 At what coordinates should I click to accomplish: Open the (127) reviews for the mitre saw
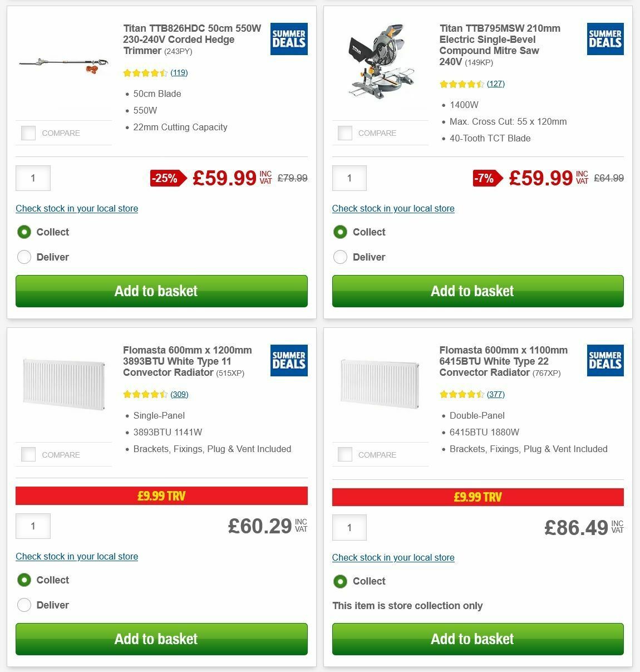click(x=496, y=84)
